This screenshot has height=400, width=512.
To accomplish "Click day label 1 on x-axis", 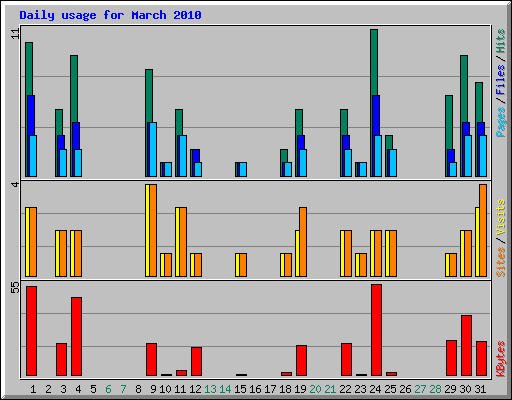I will click(x=33, y=389).
